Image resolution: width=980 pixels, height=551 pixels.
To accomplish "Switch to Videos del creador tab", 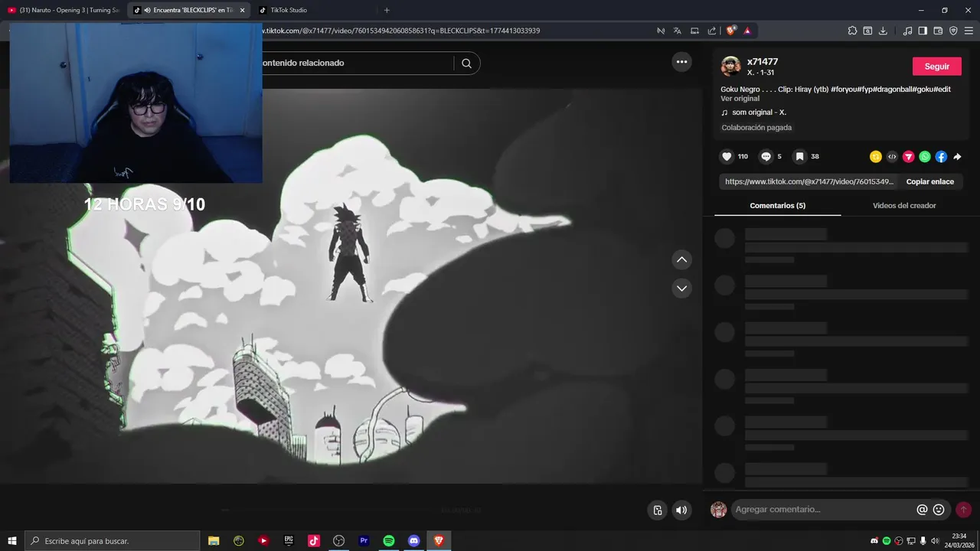I will coord(904,206).
